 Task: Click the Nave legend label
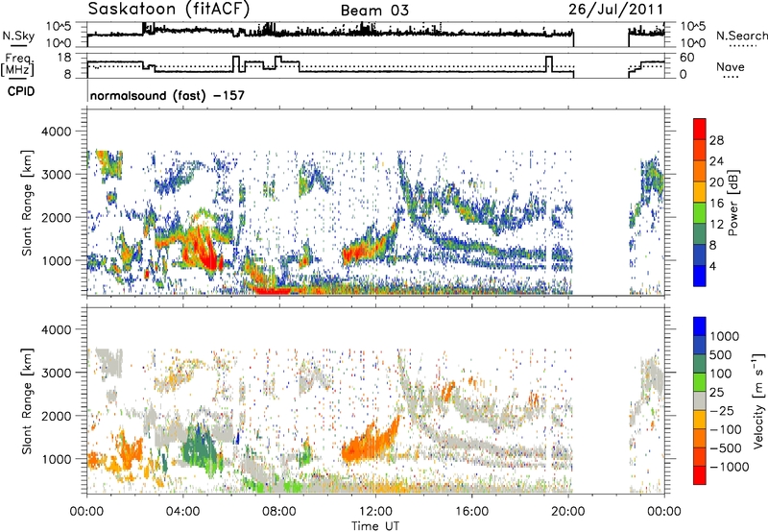pyautogui.click(x=731, y=67)
